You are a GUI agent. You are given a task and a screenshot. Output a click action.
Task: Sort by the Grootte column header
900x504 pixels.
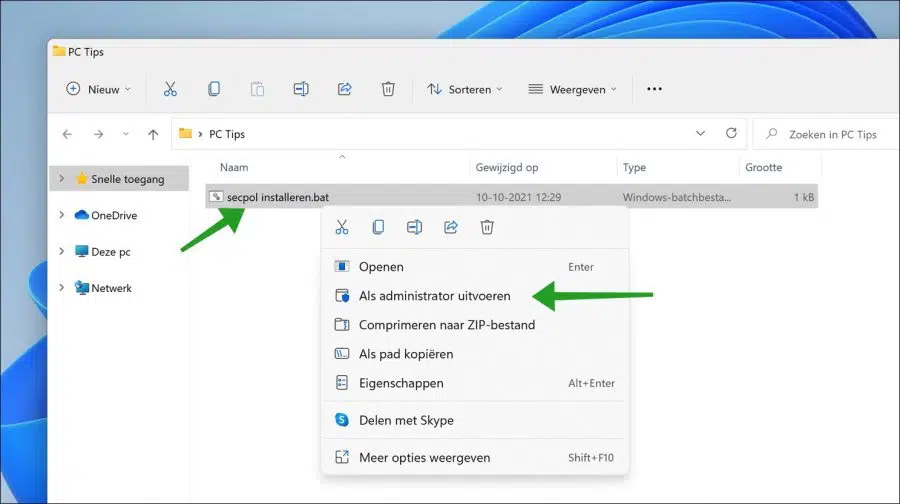tap(763, 167)
